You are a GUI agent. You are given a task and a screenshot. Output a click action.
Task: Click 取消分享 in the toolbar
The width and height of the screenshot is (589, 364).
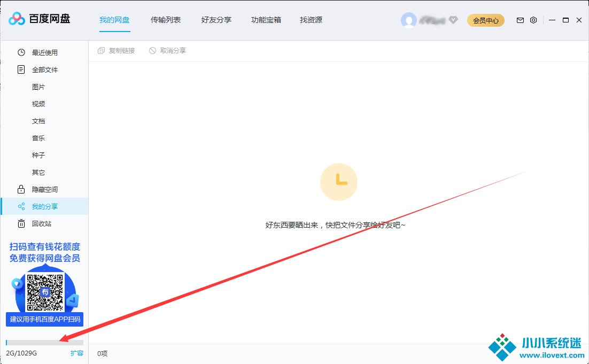coord(168,51)
